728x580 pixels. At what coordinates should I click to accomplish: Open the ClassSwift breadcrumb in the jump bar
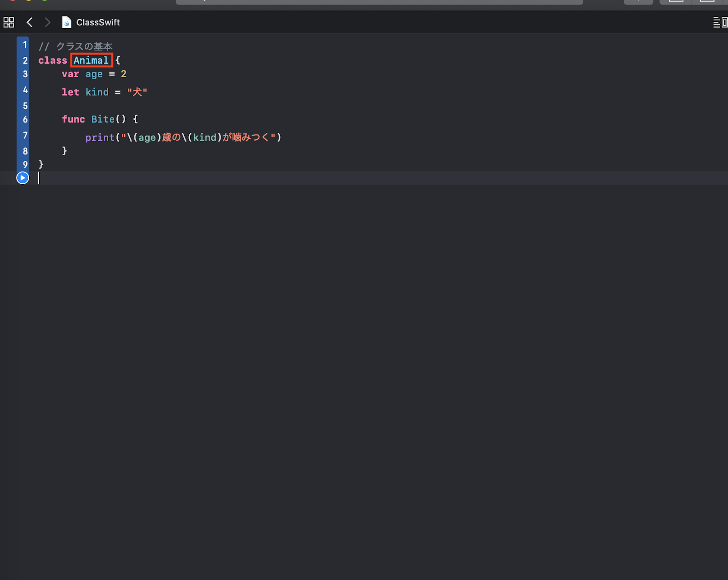pos(98,22)
